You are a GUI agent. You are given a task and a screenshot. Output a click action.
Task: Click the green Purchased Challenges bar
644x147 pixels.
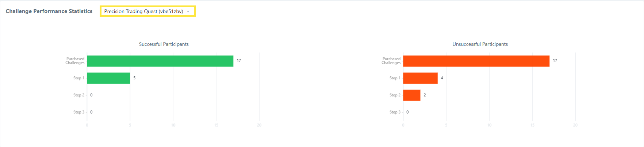pyautogui.click(x=160, y=61)
